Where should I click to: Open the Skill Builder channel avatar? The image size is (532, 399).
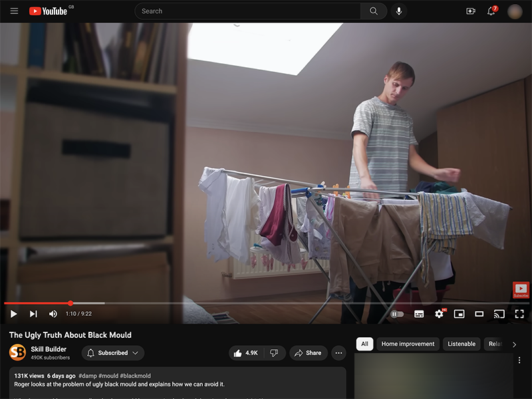tap(17, 352)
